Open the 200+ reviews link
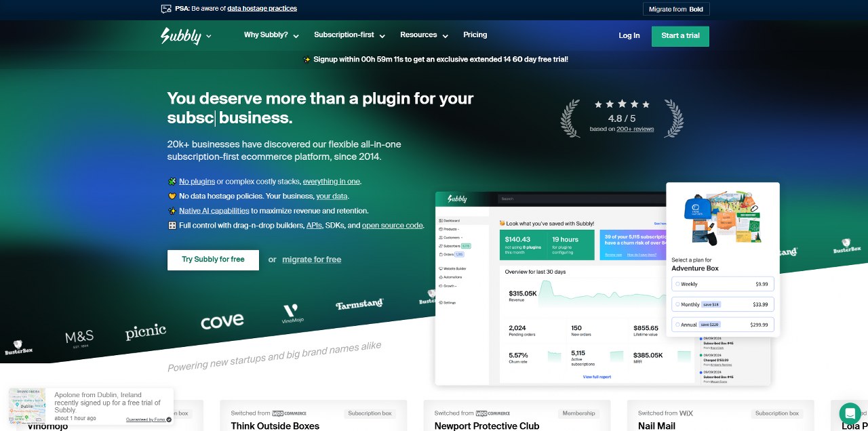 (x=635, y=129)
